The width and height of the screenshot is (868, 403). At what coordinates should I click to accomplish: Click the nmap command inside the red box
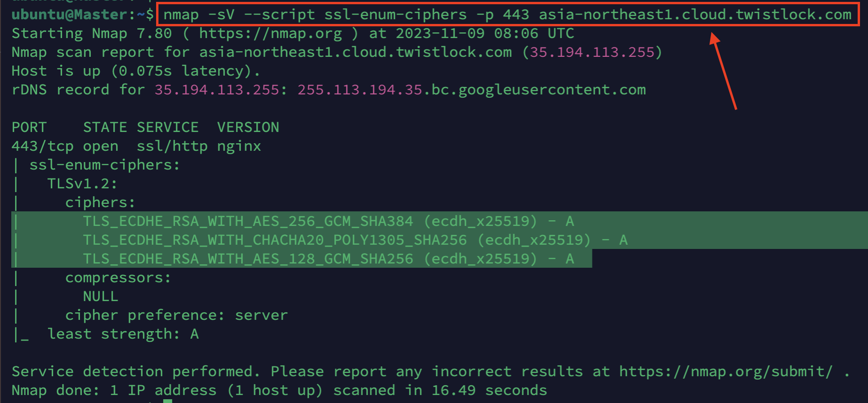507,15
